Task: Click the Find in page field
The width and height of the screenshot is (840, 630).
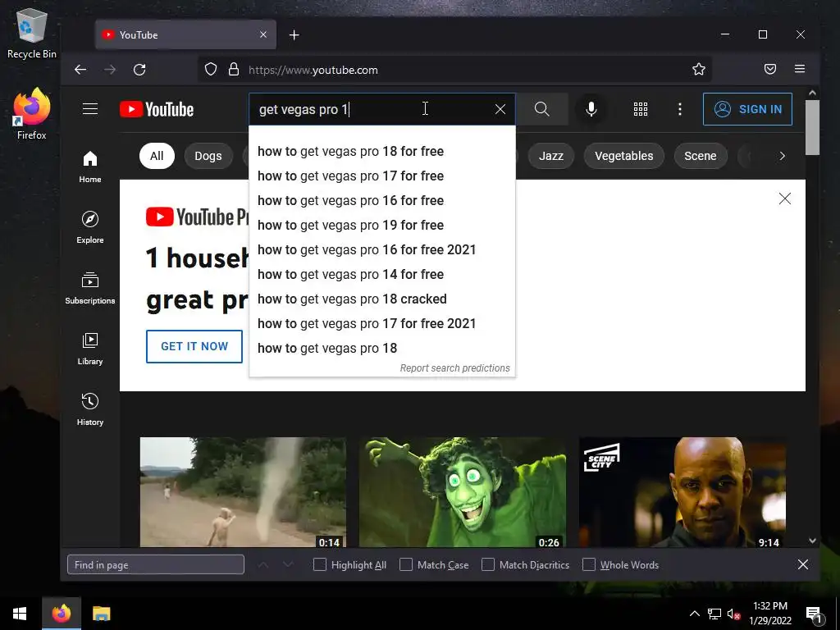Action: click(156, 564)
